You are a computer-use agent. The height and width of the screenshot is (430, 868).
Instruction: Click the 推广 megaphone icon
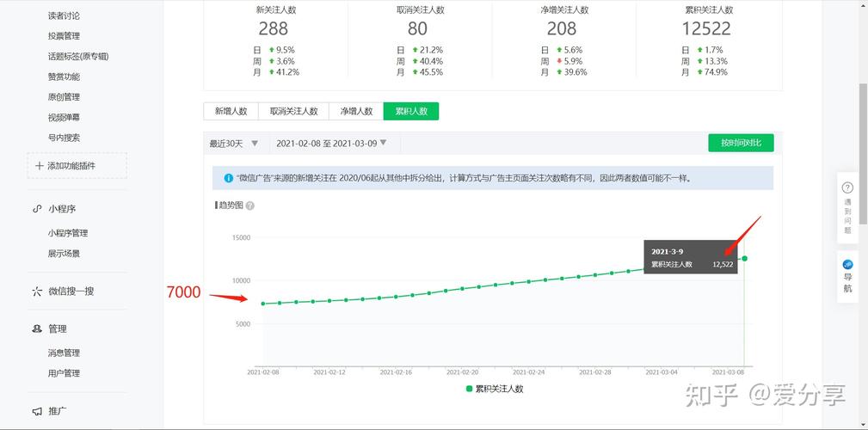click(x=37, y=412)
